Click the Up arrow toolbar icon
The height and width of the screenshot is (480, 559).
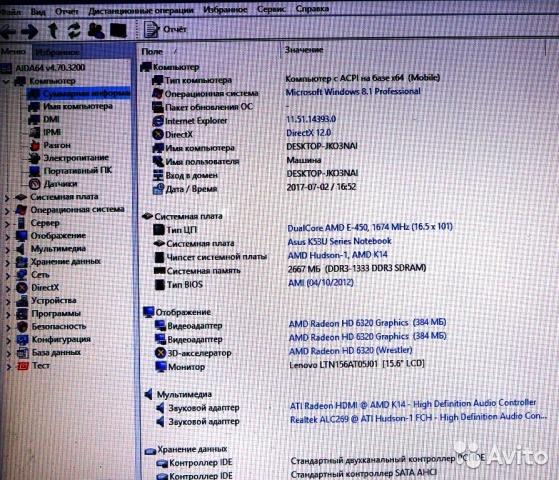53,31
